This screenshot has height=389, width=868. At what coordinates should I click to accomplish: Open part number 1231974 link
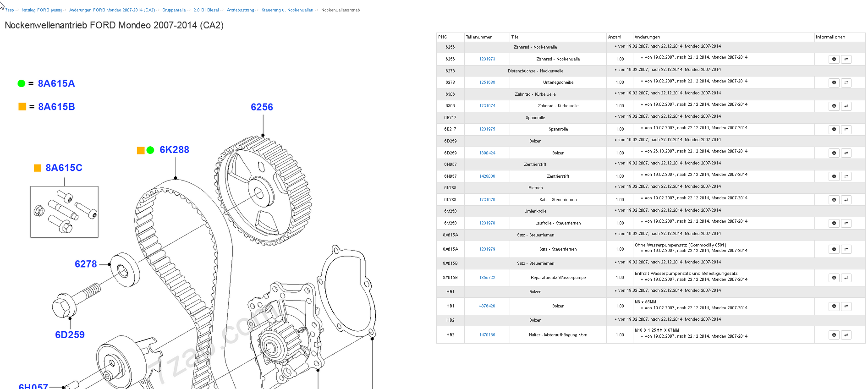(x=487, y=106)
